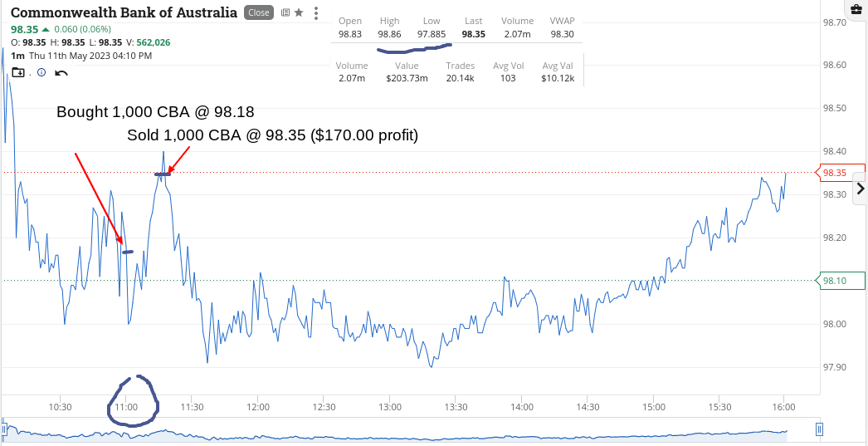Screen dimensions: 868x446
Task: Click the Commonwealth Bank of Australia title
Action: coord(124,12)
